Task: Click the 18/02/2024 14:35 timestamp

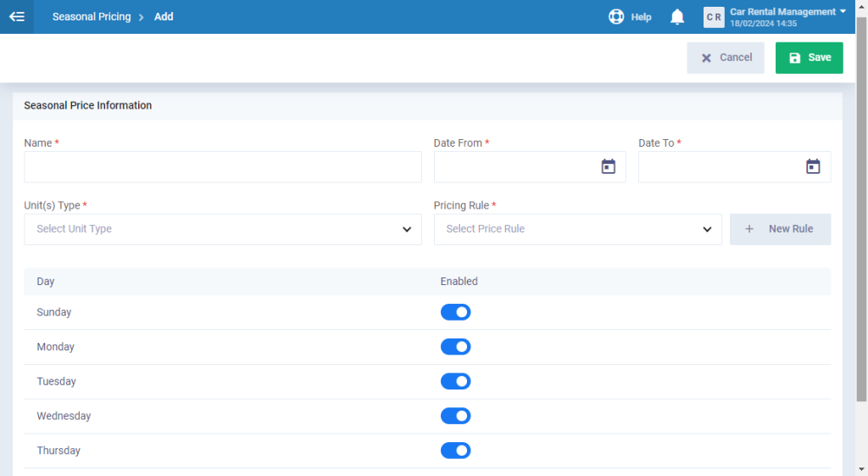Action: (x=764, y=23)
